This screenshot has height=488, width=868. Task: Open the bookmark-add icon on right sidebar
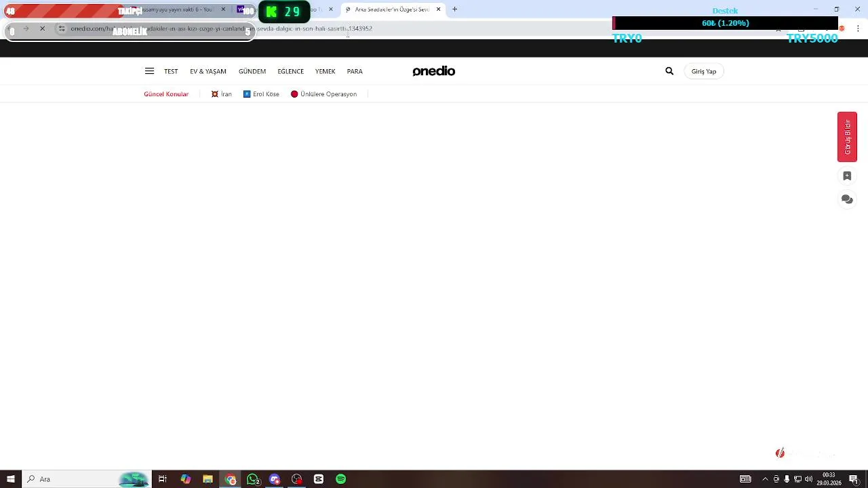(x=847, y=176)
